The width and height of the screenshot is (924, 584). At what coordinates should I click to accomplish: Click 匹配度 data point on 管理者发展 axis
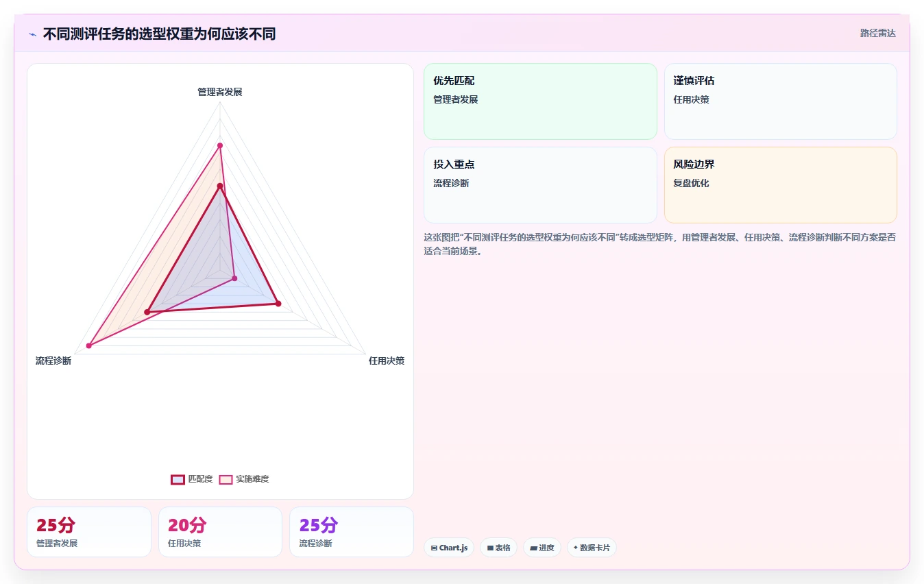(x=220, y=186)
